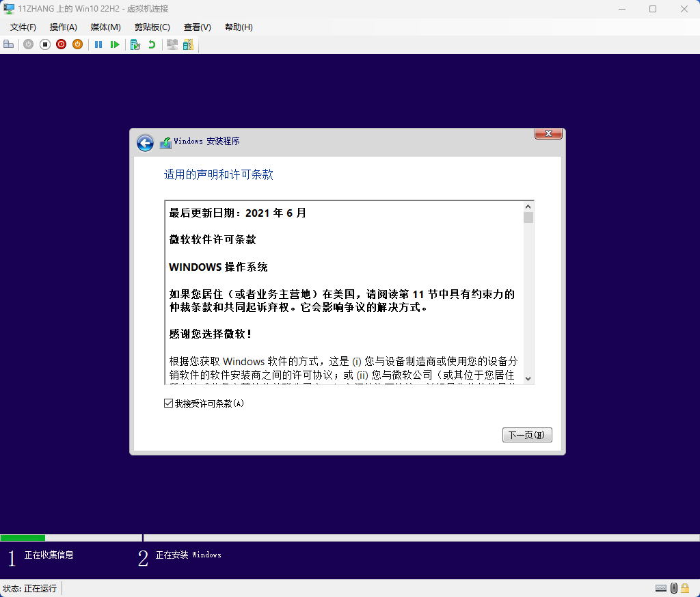
Task: Click step 2 正在安装 Windows label
Action: click(189, 555)
